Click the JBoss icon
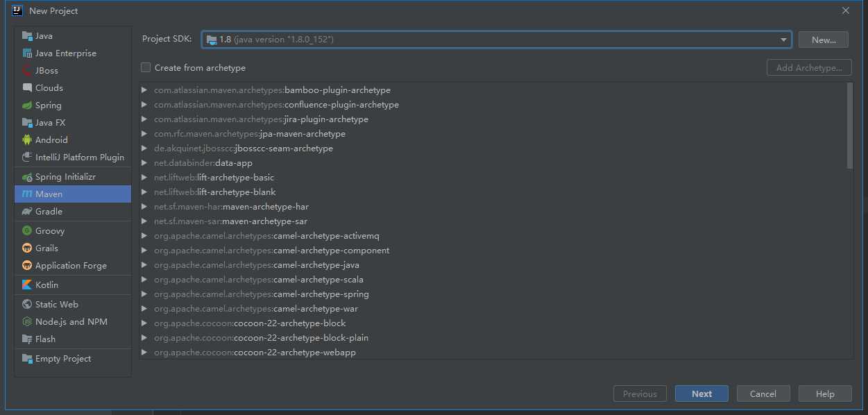 [27, 71]
